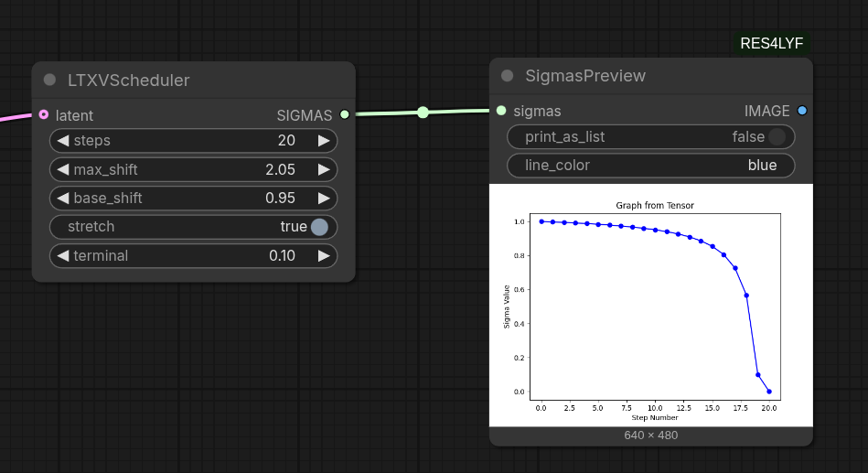
Task: Click the sigma graph preview image
Action: click(651, 306)
